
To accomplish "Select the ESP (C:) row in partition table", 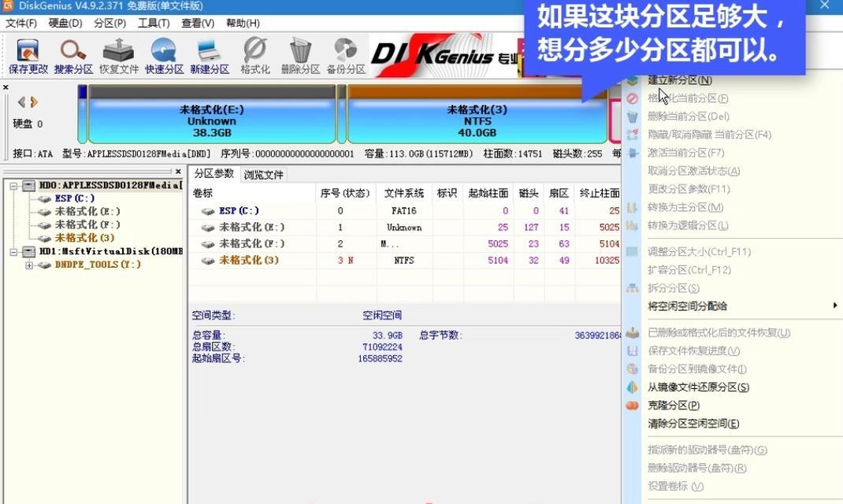I will 406,210.
